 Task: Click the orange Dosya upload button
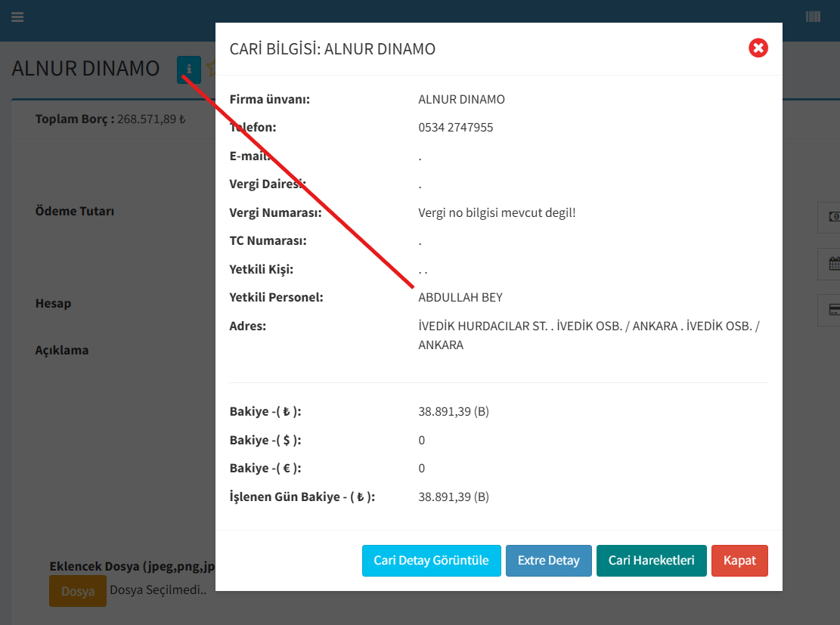(x=78, y=591)
